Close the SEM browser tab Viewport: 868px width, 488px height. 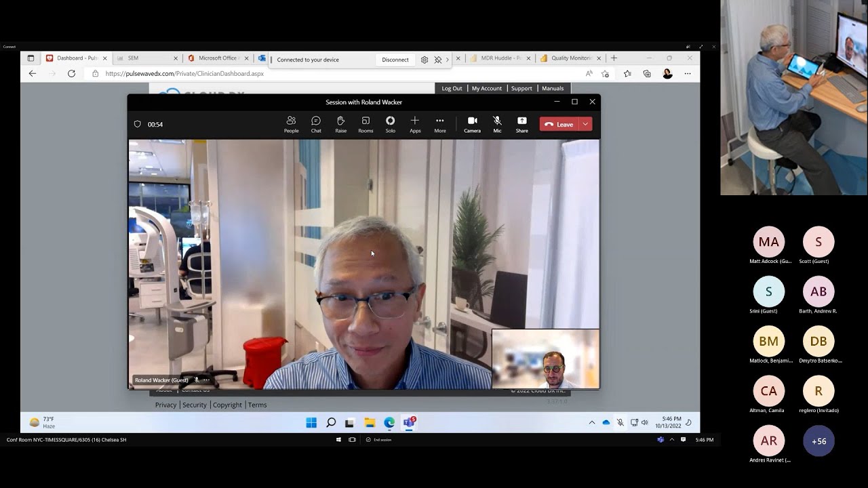click(176, 58)
